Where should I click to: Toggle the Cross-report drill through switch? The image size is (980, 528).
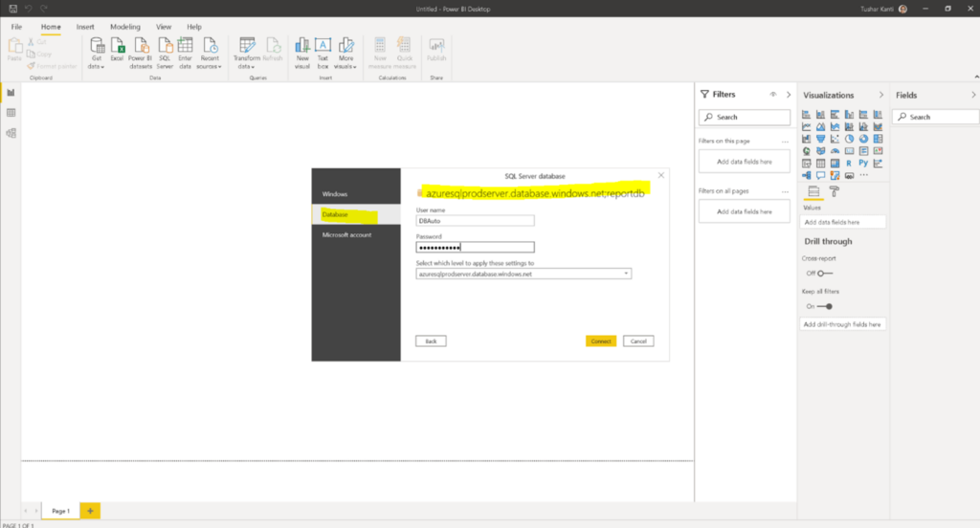(825, 273)
